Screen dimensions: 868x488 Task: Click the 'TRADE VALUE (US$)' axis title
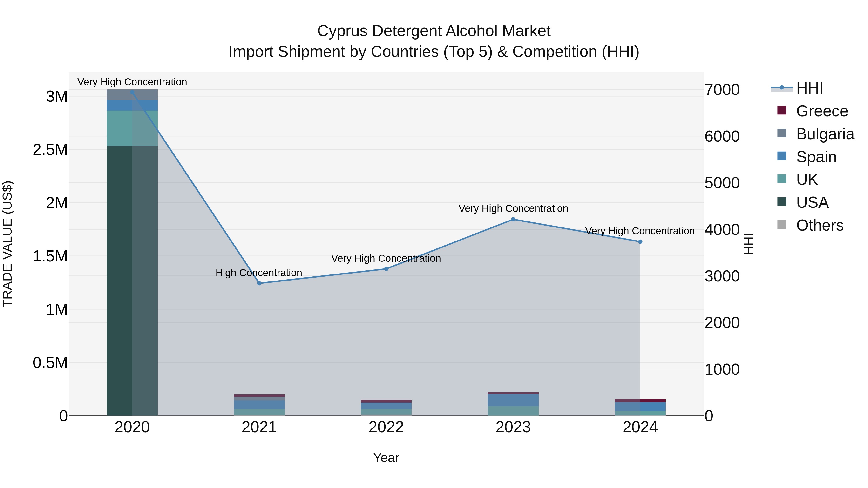click(7, 244)
